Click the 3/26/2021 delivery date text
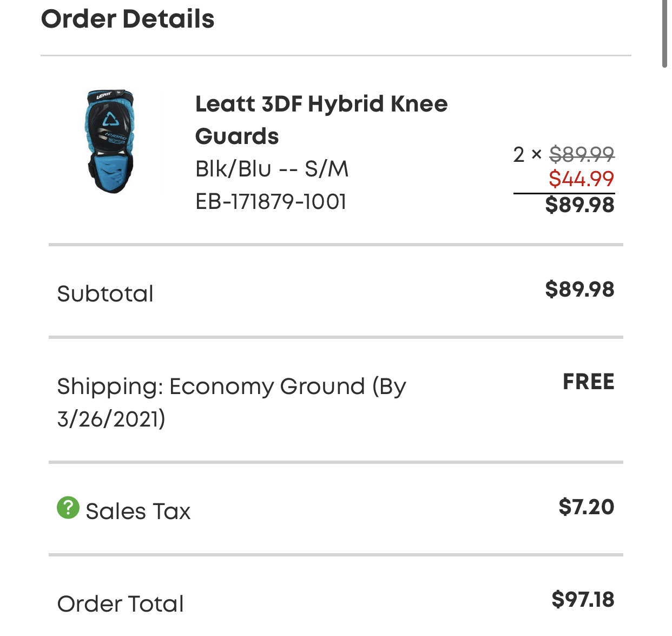This screenshot has height=636, width=672. (111, 419)
